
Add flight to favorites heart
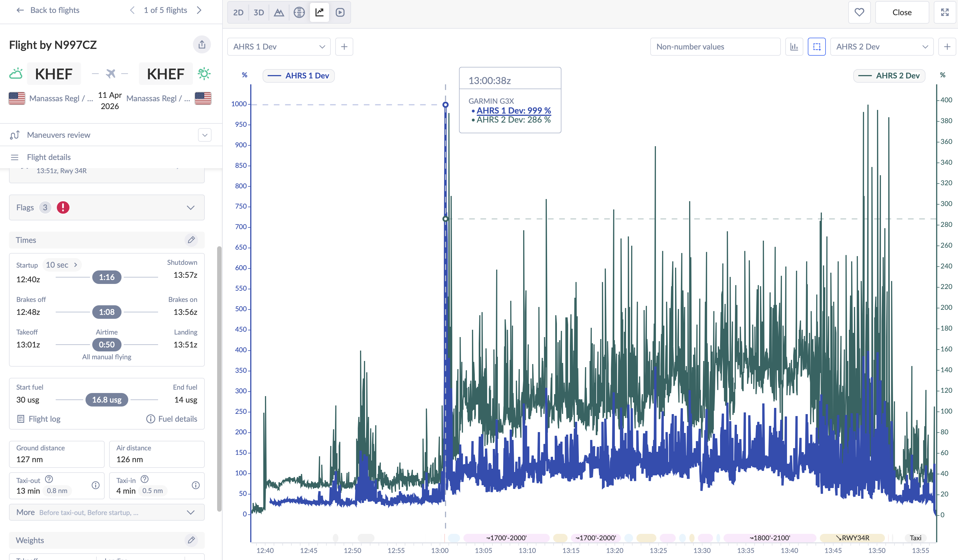(859, 13)
